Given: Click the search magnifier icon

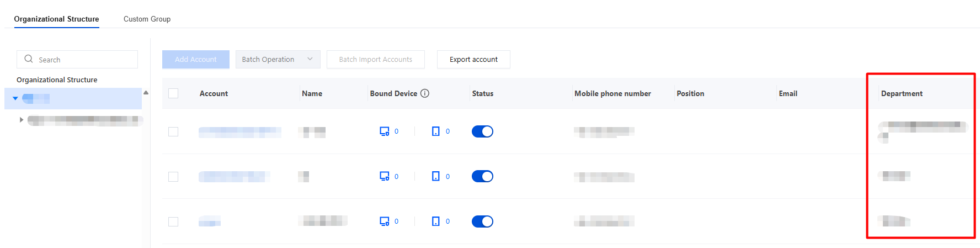Looking at the screenshot, I should point(29,59).
